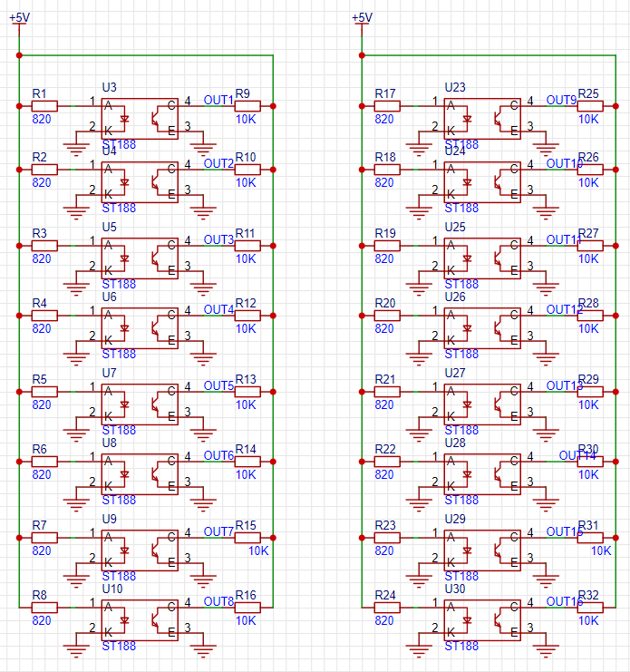The height and width of the screenshot is (672, 630).
Task: Click the U23 component designator text
Action: (x=455, y=87)
